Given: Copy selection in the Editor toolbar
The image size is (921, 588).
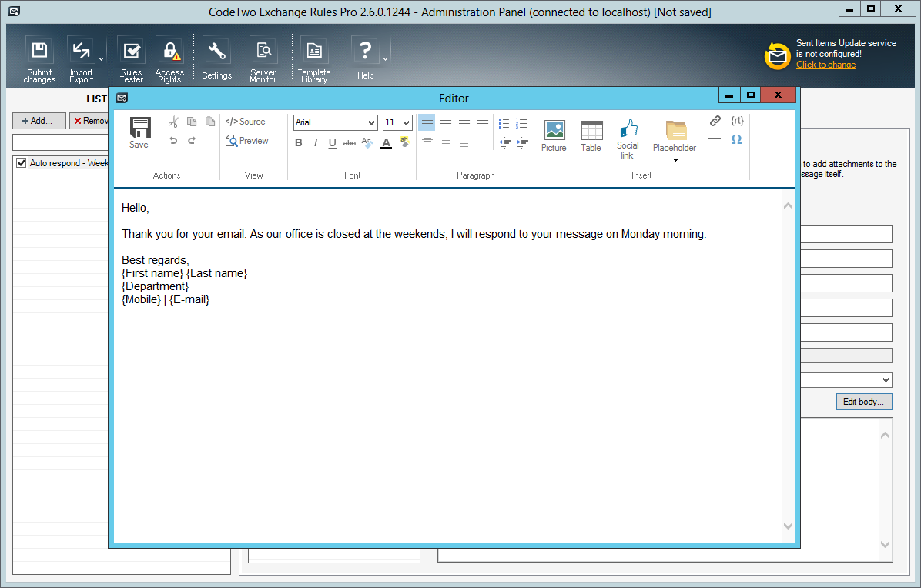Looking at the screenshot, I should pos(192,122).
